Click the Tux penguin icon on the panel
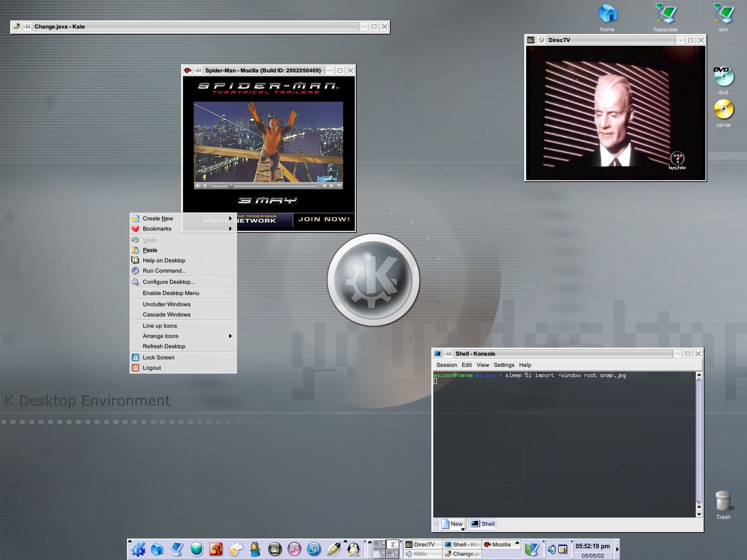 353,549
